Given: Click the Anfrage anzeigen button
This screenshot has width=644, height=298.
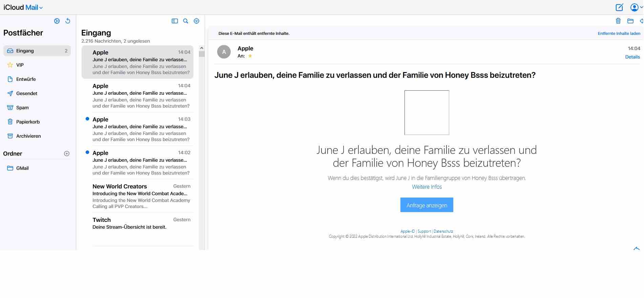Looking at the screenshot, I should coord(427,205).
